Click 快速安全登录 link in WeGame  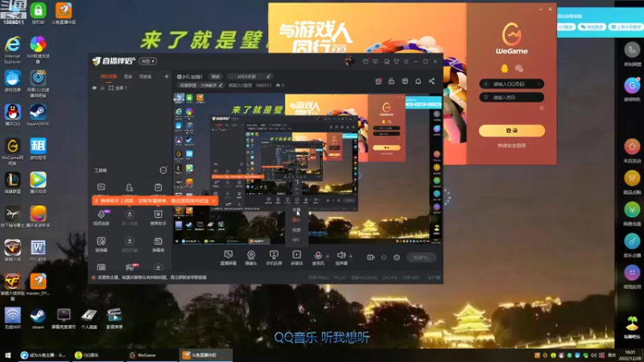[512, 146]
